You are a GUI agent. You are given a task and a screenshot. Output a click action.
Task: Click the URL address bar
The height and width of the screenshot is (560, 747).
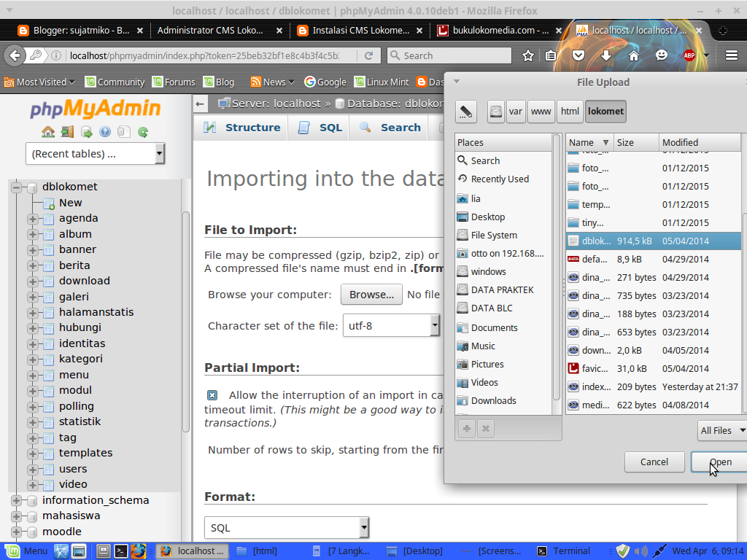coord(205,55)
